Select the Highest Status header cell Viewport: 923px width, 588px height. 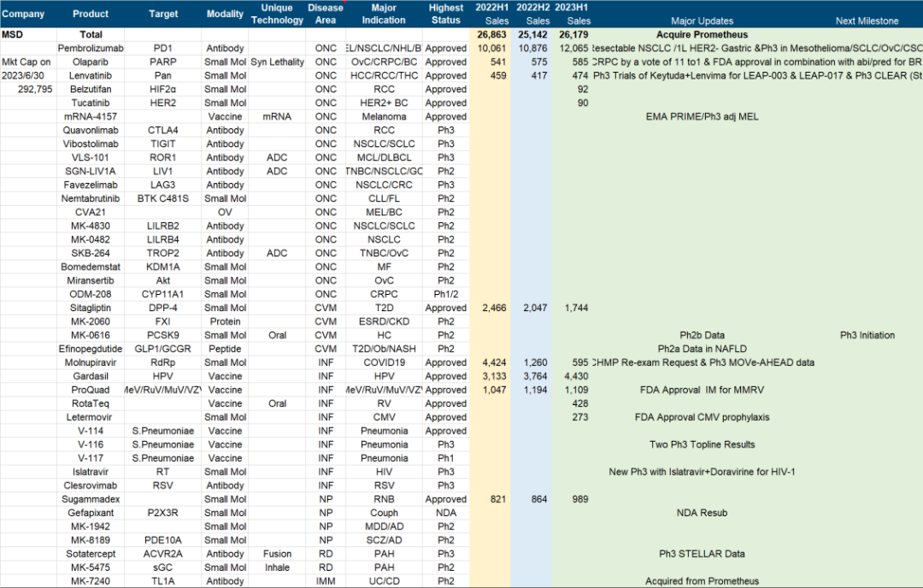coord(445,14)
